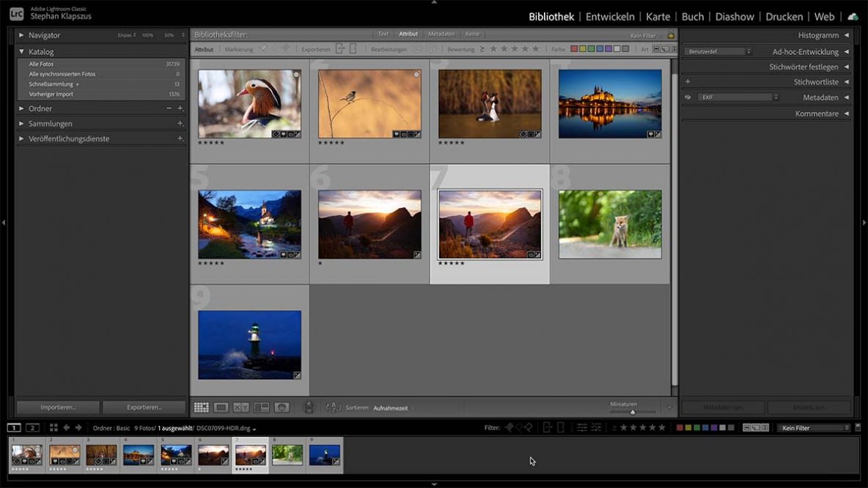Switch to Loupe view icon
This screenshot has height=488, width=868.
point(222,407)
